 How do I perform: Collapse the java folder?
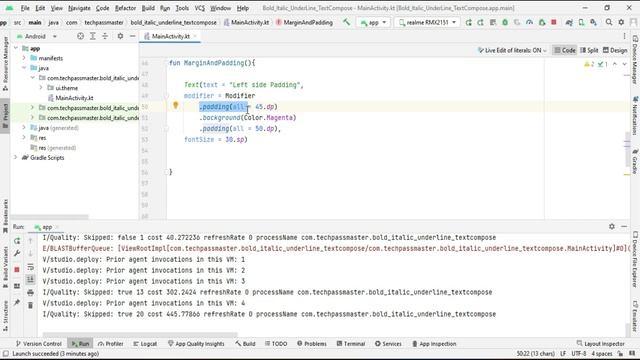24,68
